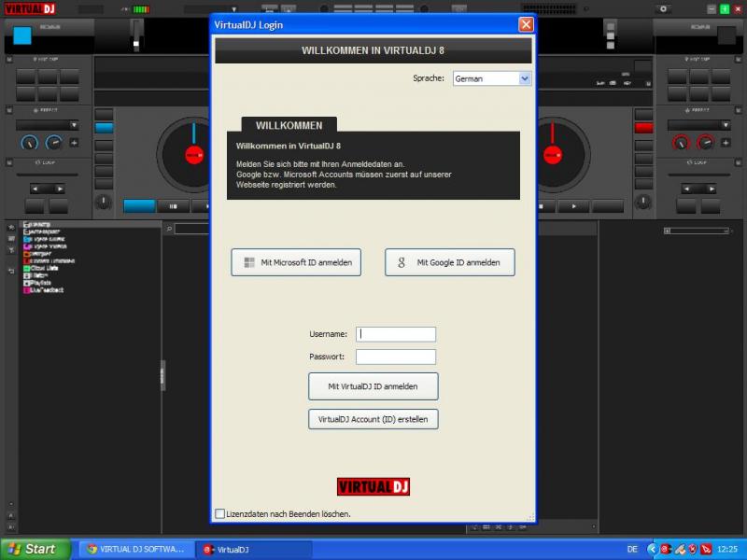Click the plus button beside left deck effect knobs
This screenshot has height=560, width=747.
point(74,143)
